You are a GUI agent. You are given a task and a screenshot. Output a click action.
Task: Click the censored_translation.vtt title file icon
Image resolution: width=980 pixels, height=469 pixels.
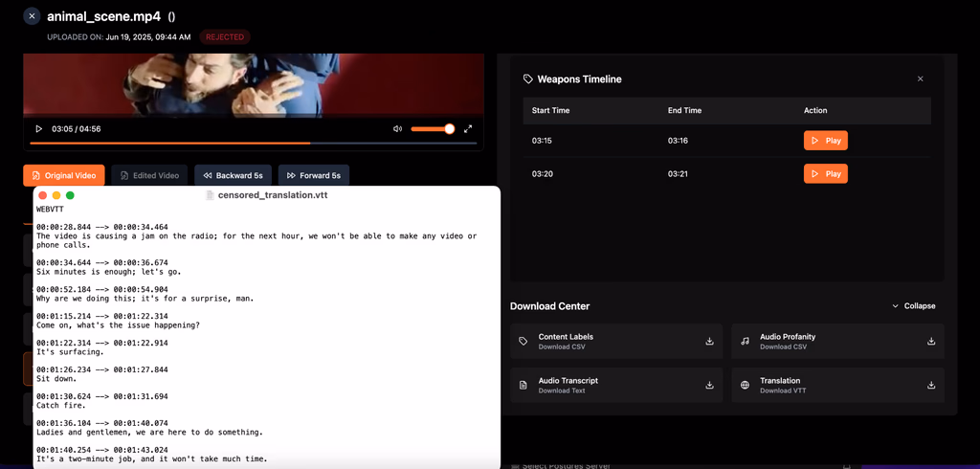(x=210, y=195)
